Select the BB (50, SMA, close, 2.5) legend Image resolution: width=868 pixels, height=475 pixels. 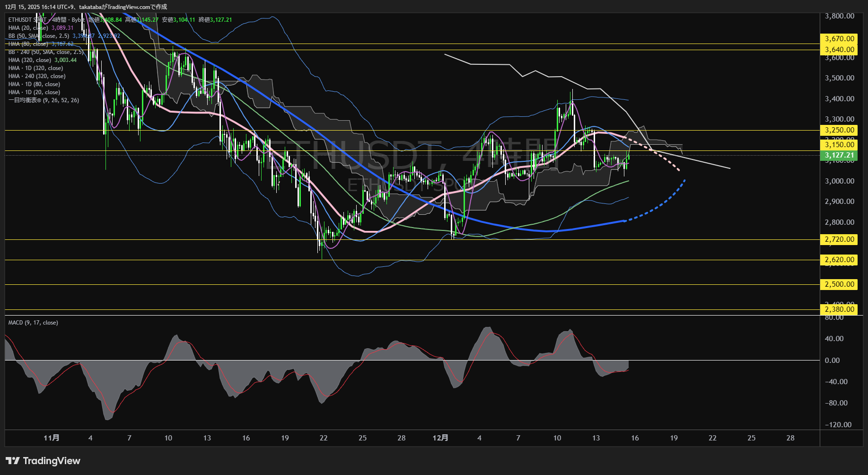[x=39, y=36]
